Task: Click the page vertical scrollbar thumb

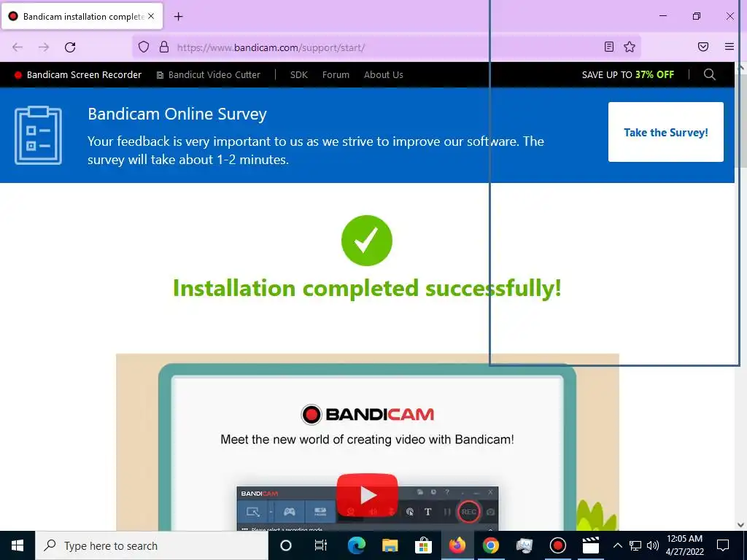Action: [741, 120]
